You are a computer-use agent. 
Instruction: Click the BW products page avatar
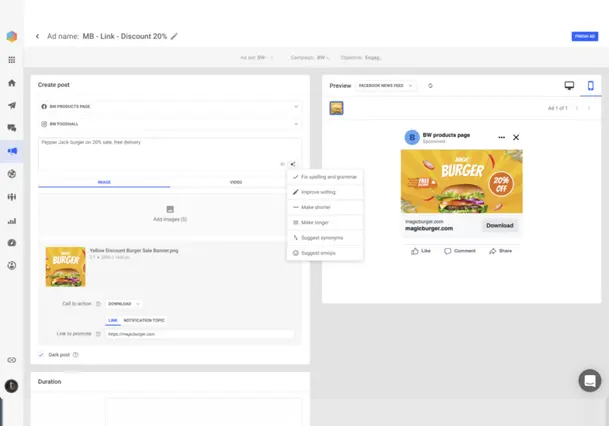412,137
